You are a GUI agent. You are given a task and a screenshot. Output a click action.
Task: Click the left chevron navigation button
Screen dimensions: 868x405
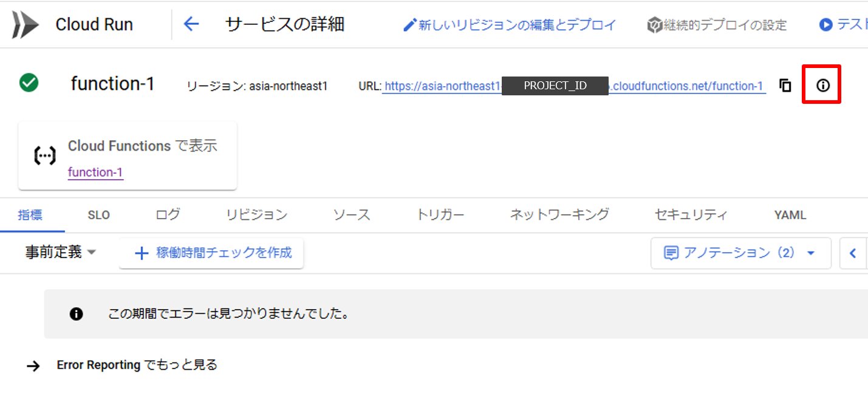tap(853, 253)
